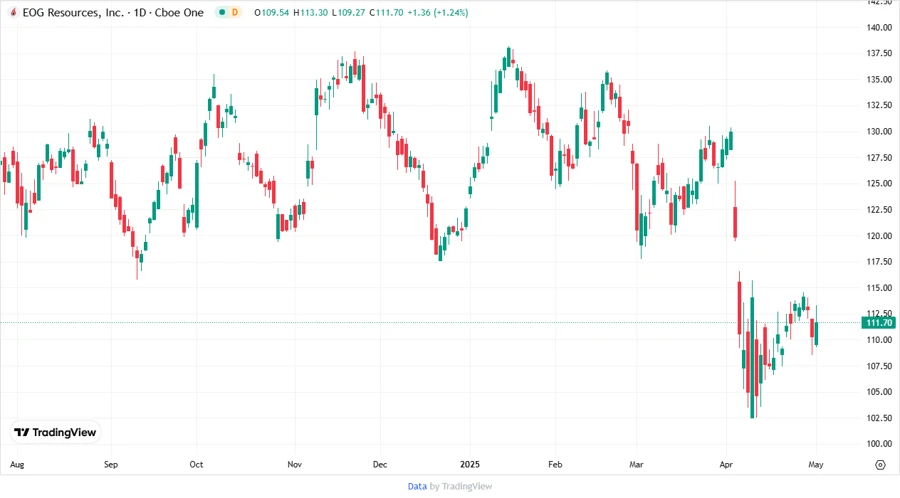Select the open value O109.54
Viewport: 900px width, 498px height.
[x=271, y=12]
